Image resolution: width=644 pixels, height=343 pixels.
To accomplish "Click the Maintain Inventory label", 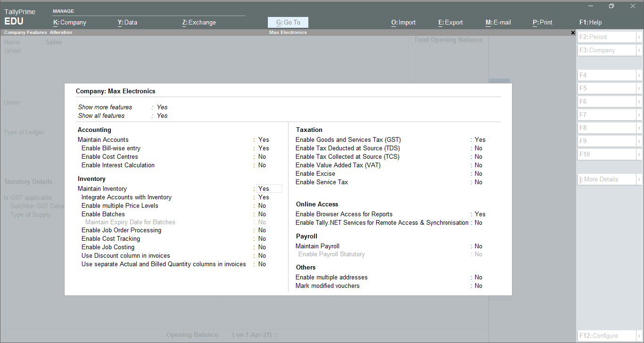I will pyautogui.click(x=102, y=189).
